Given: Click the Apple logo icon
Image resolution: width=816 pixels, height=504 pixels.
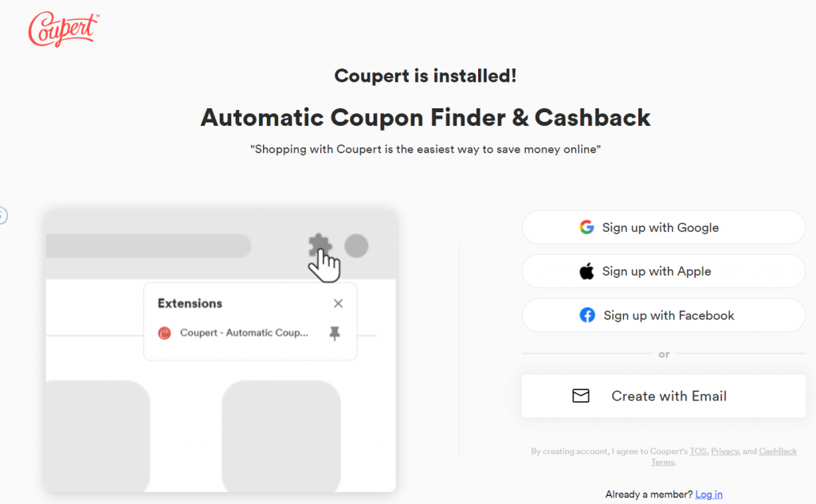Looking at the screenshot, I should [x=586, y=271].
